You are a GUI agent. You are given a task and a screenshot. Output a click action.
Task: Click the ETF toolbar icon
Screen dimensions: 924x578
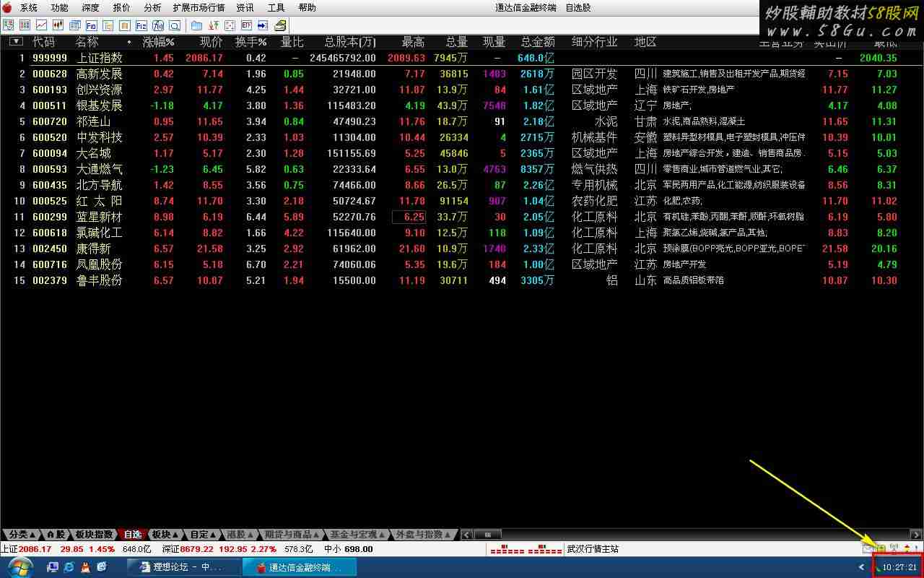click(x=246, y=25)
